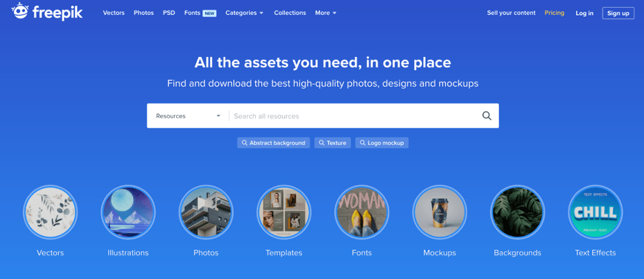Open the Fonts NEW nav item
644x279 pixels.
click(200, 13)
